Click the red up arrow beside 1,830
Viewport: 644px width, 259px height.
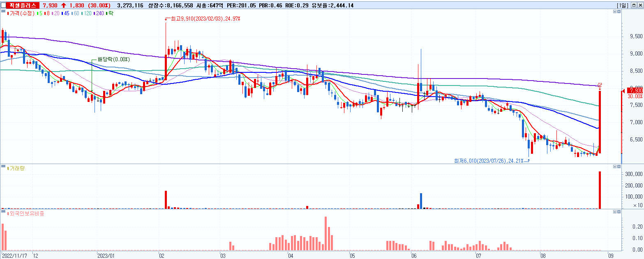tap(63, 5)
